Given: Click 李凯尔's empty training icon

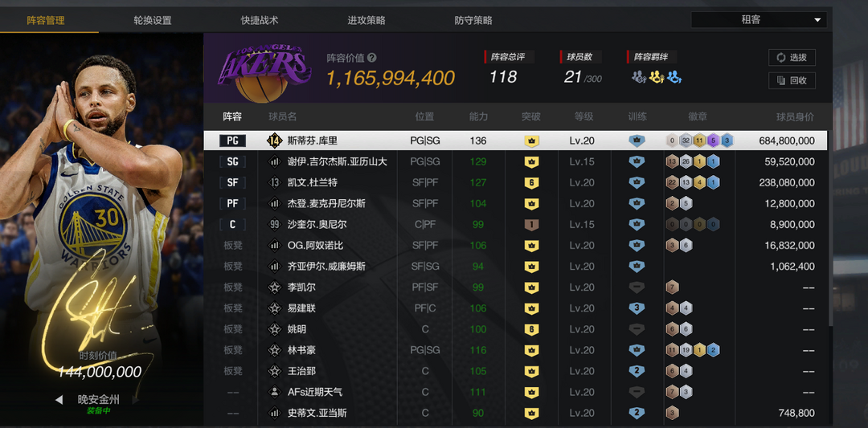Looking at the screenshot, I should [637, 287].
